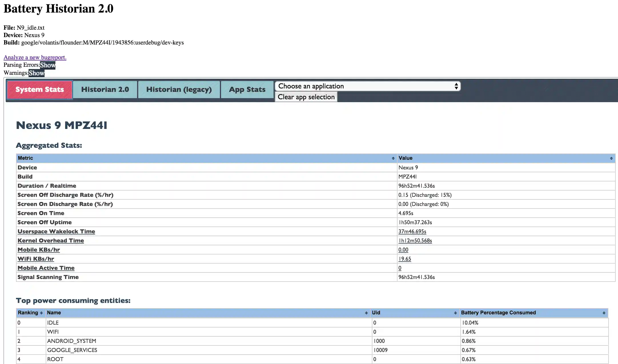This screenshot has width=618, height=364.
Task: Open the WiFi KBs/hr value 19.65
Action: click(x=405, y=259)
